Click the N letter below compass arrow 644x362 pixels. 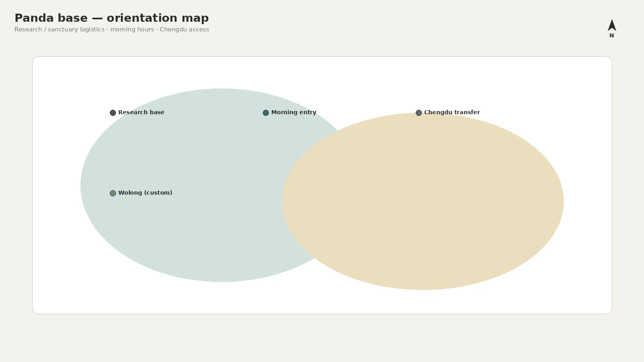coord(612,35)
